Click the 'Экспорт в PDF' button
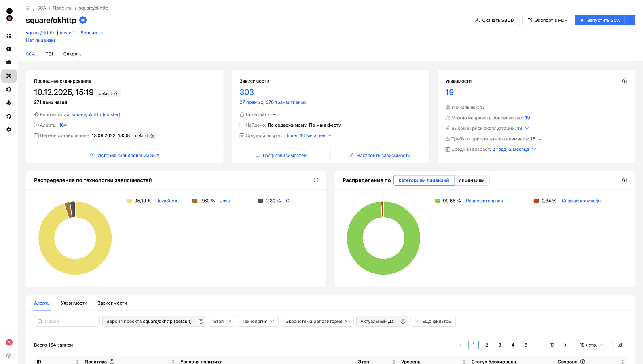Image resolution: width=643 pixels, height=364 pixels. tap(547, 20)
